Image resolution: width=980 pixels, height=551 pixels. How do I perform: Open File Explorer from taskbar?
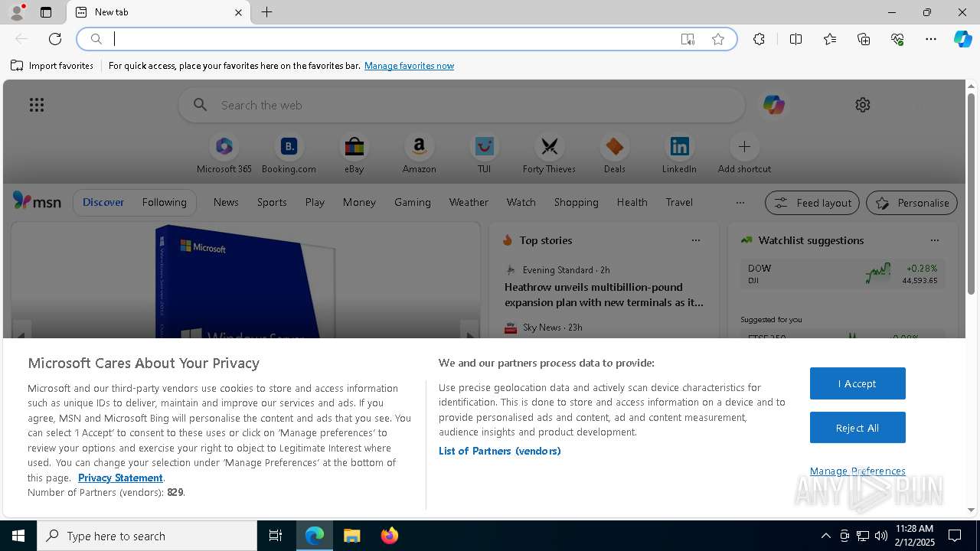352,536
